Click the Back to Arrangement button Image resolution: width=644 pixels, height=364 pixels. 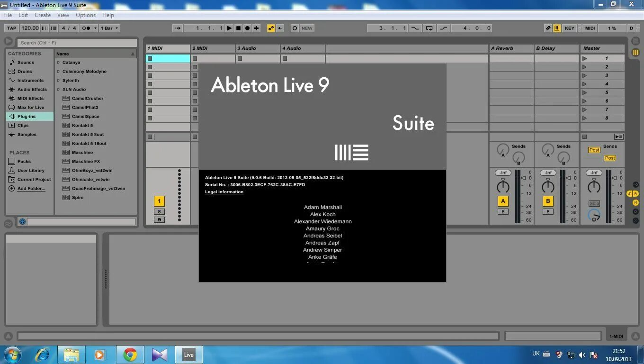(618, 136)
